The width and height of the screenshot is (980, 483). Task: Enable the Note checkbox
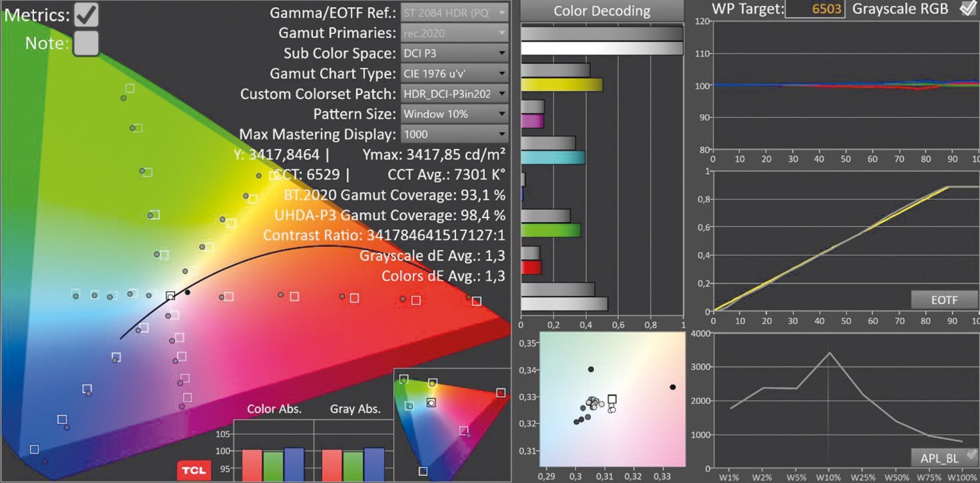click(x=86, y=43)
